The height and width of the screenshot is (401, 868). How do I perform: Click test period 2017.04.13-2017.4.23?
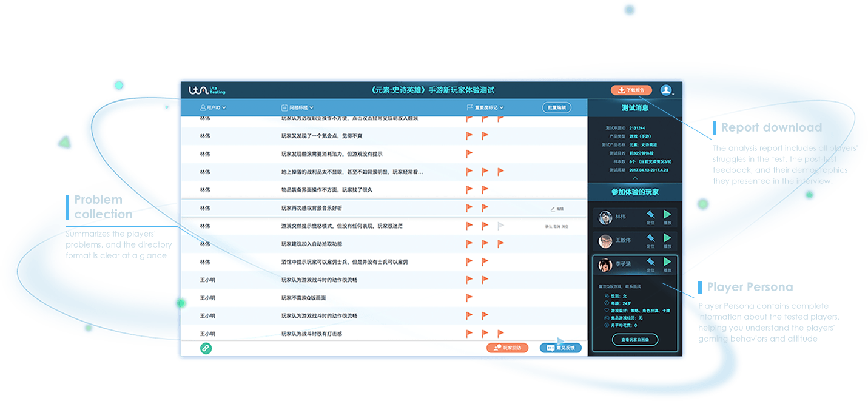click(x=650, y=170)
